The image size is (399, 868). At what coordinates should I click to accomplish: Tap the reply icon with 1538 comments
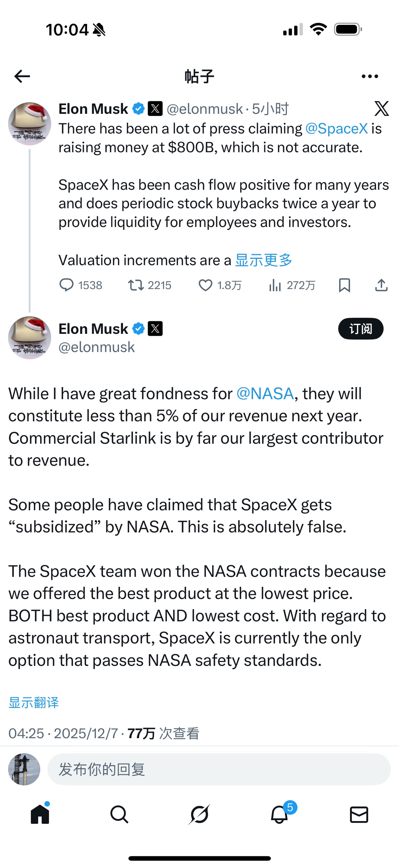(x=66, y=285)
